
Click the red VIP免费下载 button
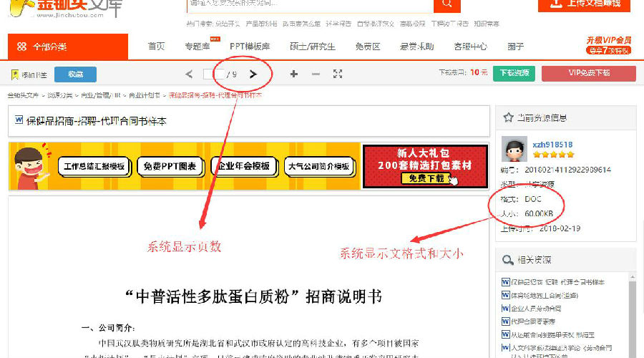pos(588,73)
